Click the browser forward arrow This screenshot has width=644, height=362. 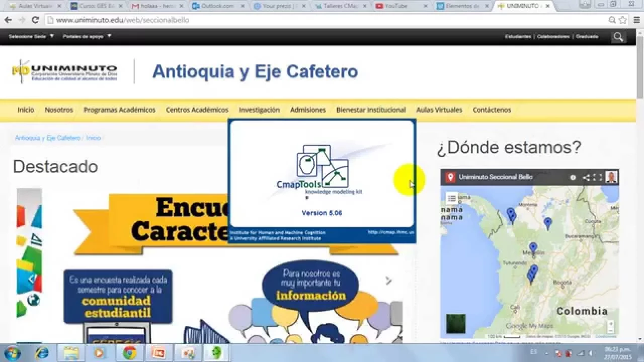22,20
